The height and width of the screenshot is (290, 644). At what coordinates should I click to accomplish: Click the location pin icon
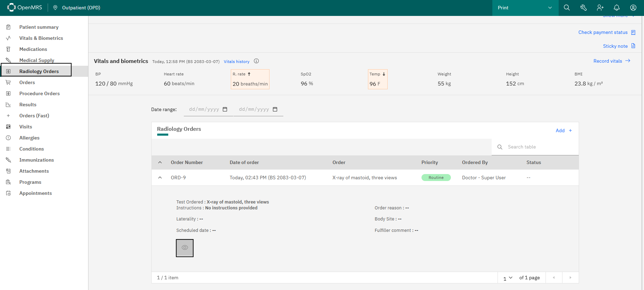pyautogui.click(x=55, y=8)
